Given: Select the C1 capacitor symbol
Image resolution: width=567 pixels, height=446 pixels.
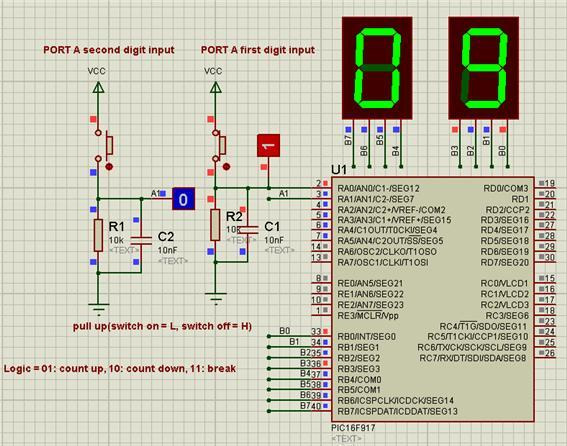Looking at the screenshot, I should [248, 229].
